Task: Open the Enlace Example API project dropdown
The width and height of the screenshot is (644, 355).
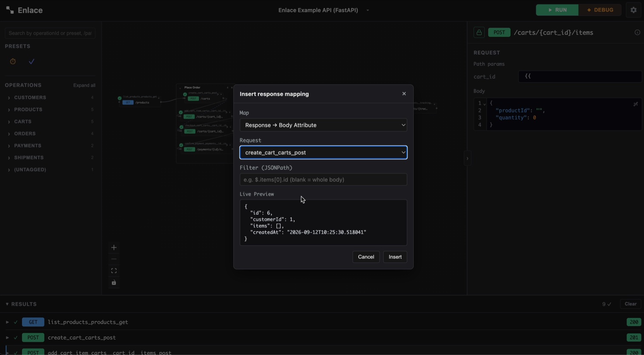Action: click(323, 10)
